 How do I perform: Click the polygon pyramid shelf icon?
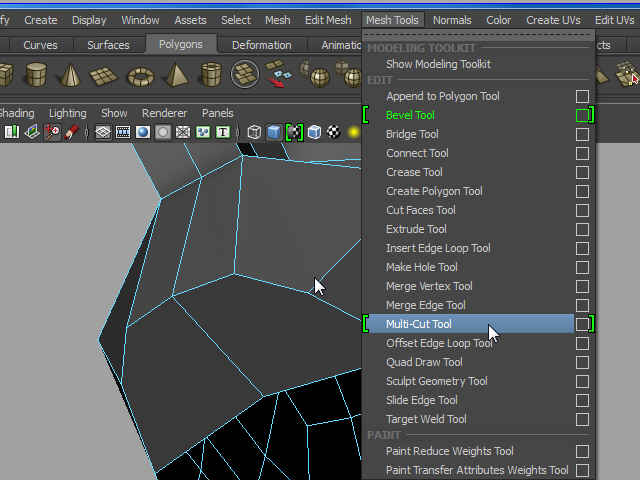click(x=175, y=75)
